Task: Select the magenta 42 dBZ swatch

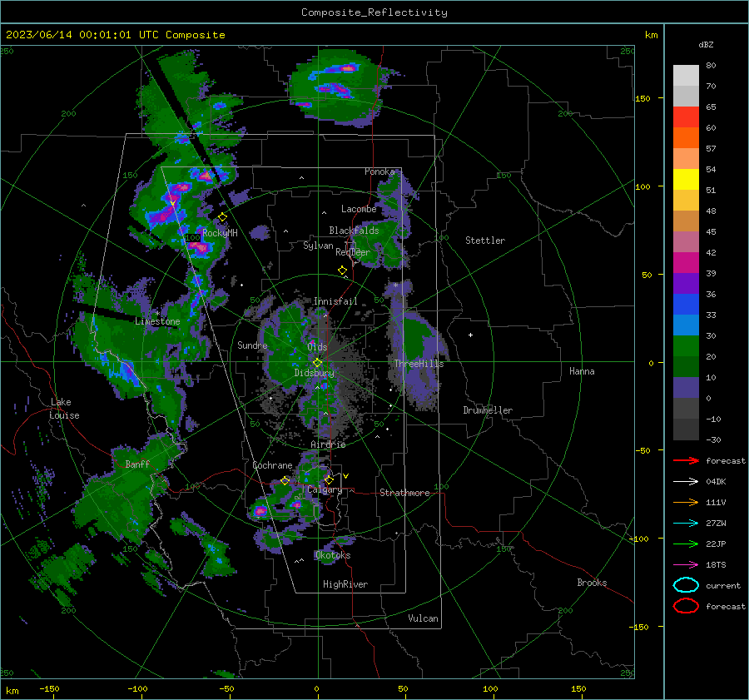Action: pos(686,262)
